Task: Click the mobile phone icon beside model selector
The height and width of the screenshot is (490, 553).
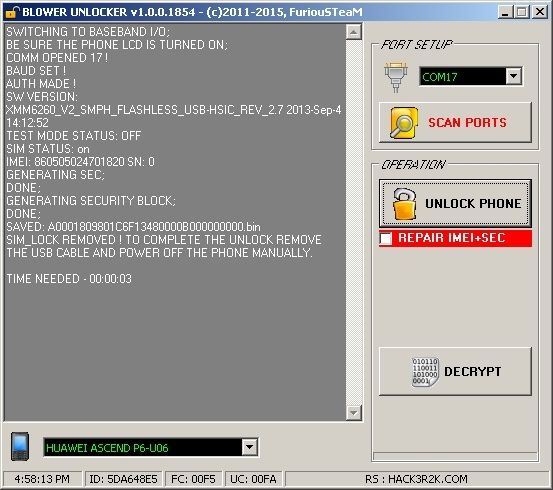Action: 20,446
